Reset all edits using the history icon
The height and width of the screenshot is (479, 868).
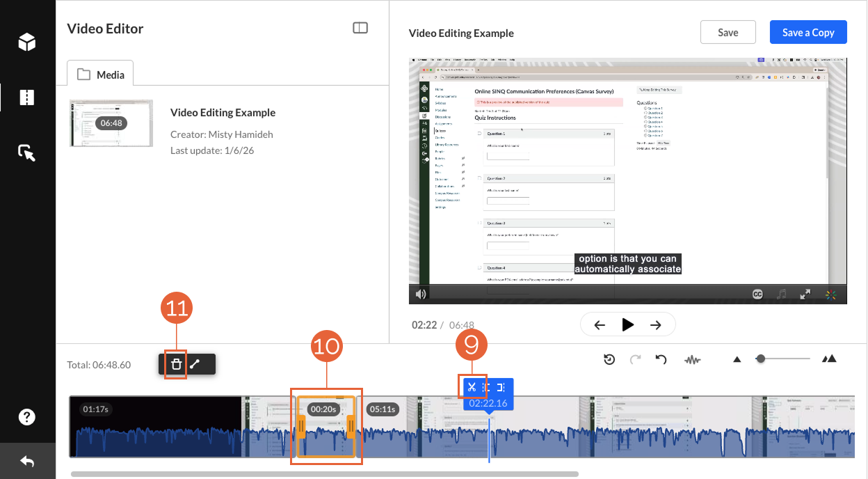click(609, 359)
